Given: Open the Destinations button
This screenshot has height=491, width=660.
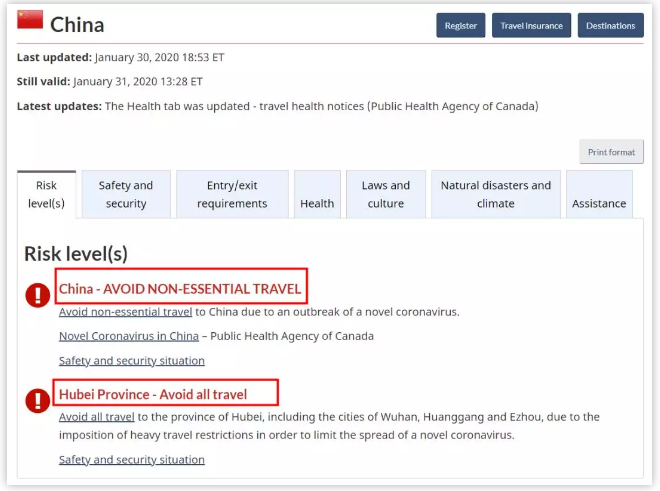Looking at the screenshot, I should click(x=610, y=25).
